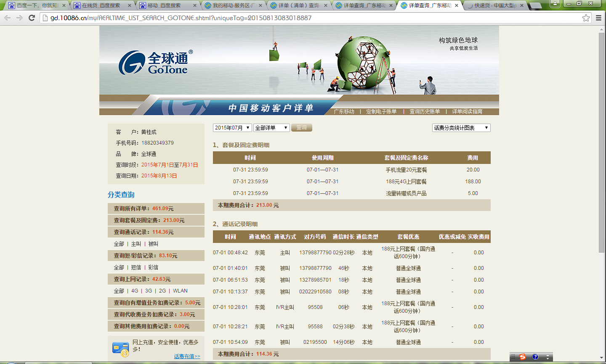Open the 2015年07月 month dropdown
The width and height of the screenshot is (606, 364).
coord(232,128)
